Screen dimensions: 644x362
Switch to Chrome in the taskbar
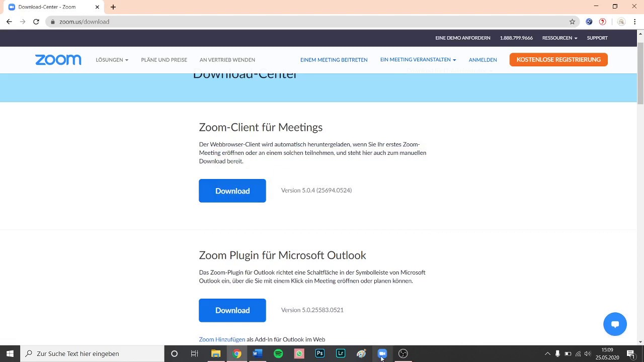tap(236, 353)
